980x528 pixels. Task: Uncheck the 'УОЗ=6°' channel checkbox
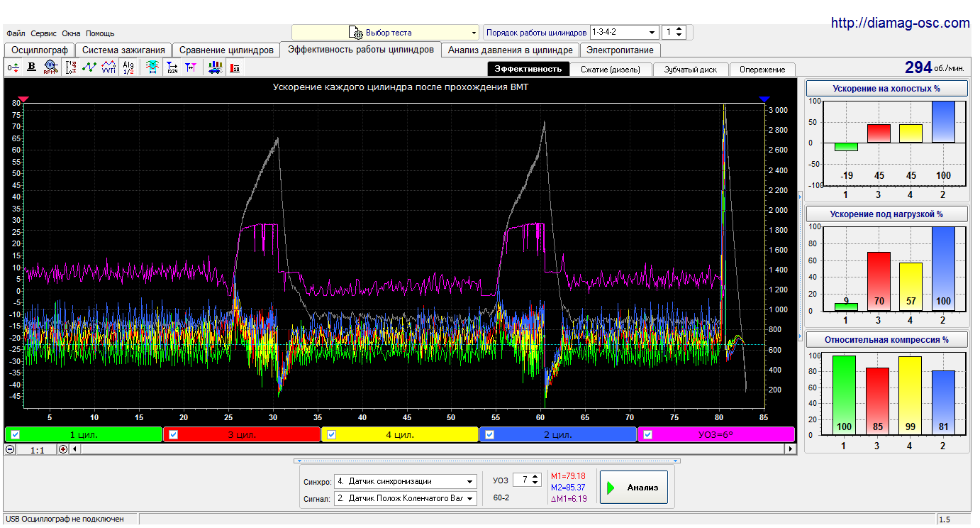click(x=649, y=434)
